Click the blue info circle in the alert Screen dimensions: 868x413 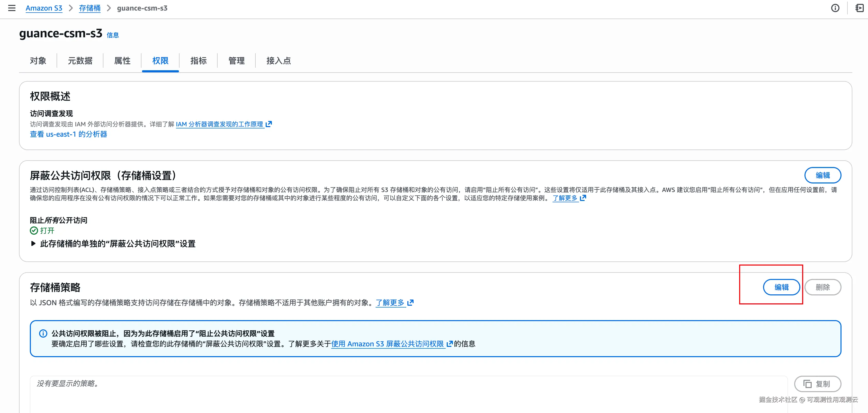[x=43, y=333]
